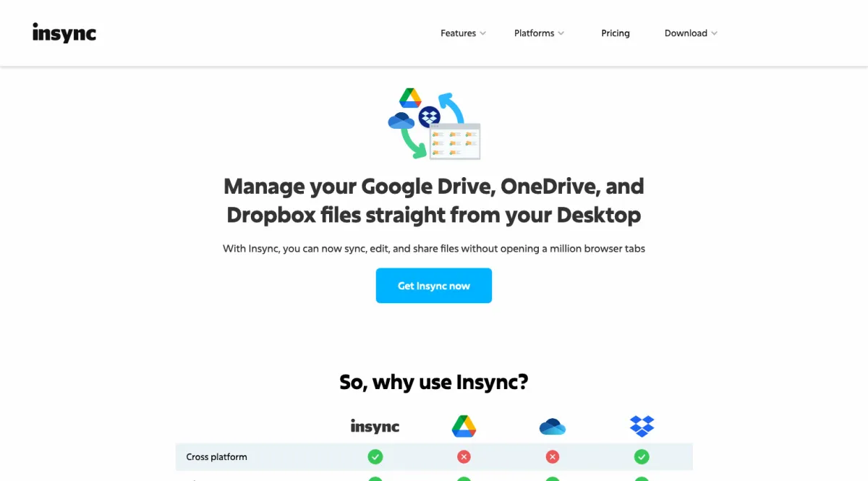Viewport: 868px width, 481px height.
Task: Click Dropbox icon in comparison table
Action: 642,427
